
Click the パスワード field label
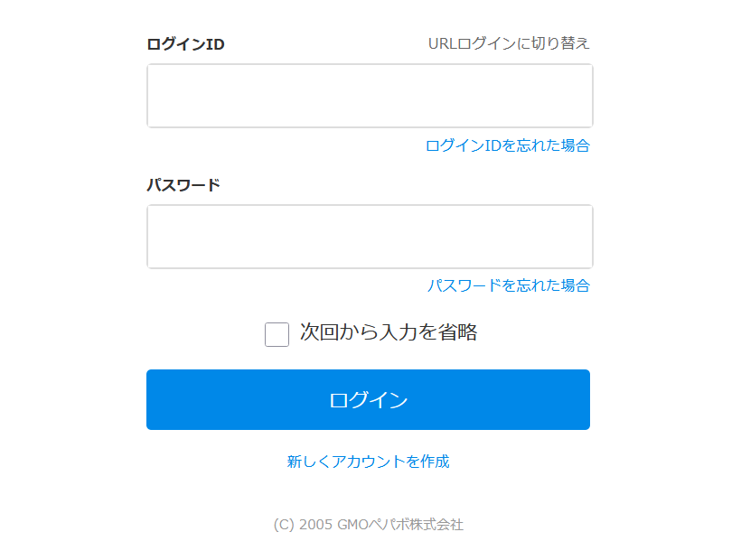click(x=183, y=185)
